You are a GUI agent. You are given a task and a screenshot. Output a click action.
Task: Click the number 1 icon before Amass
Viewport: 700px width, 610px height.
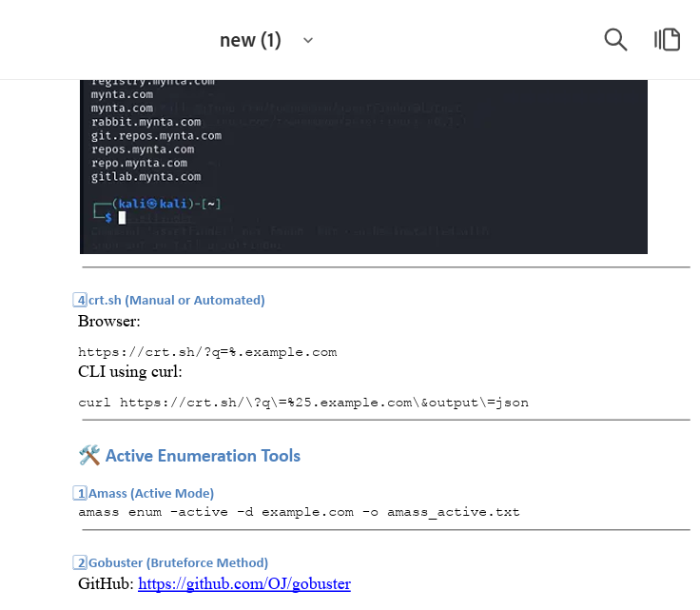81,493
